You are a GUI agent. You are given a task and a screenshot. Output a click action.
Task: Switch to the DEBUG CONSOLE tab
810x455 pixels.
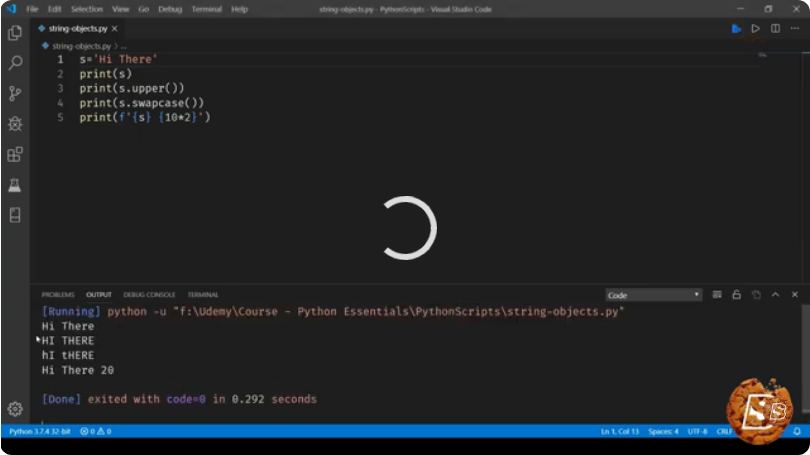pos(149,294)
